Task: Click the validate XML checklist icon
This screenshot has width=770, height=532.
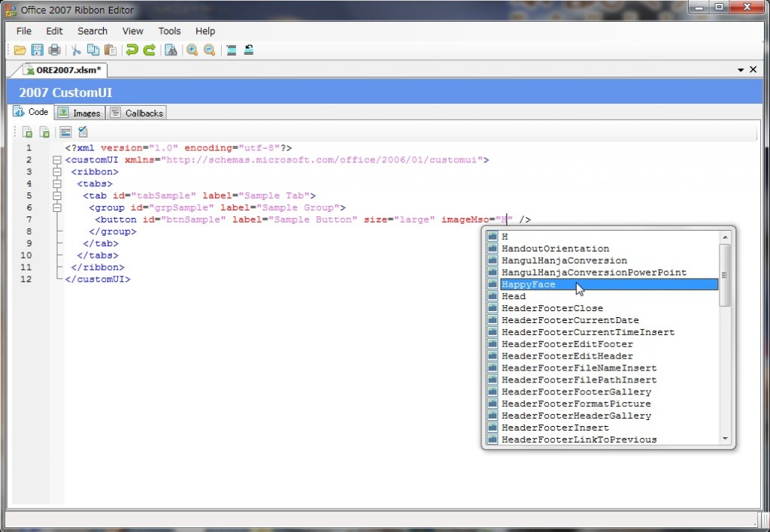Action: pyautogui.click(x=83, y=132)
